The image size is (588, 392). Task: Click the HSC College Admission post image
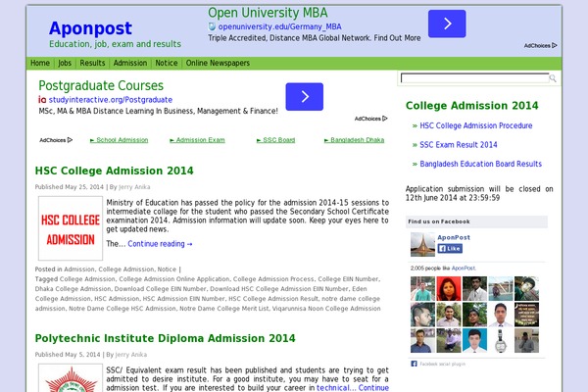71,228
